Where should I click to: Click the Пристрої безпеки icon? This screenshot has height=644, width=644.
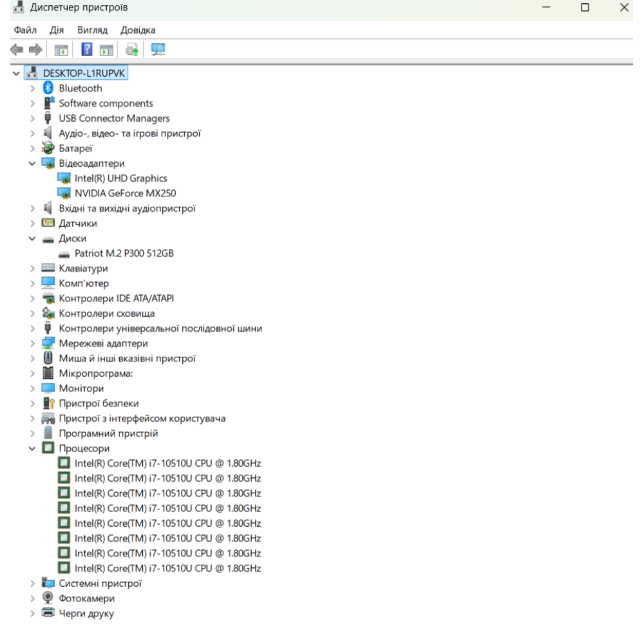(x=48, y=403)
